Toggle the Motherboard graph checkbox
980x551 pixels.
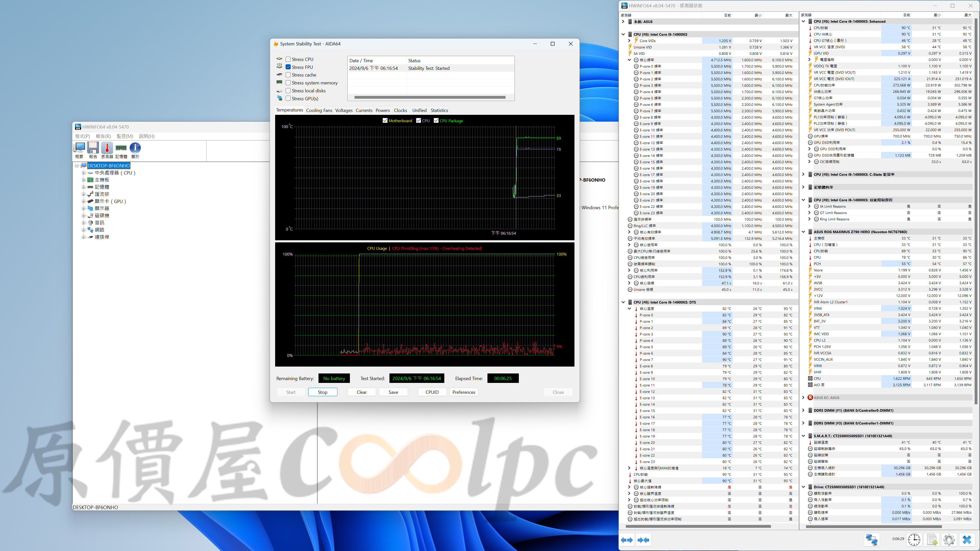tap(385, 121)
